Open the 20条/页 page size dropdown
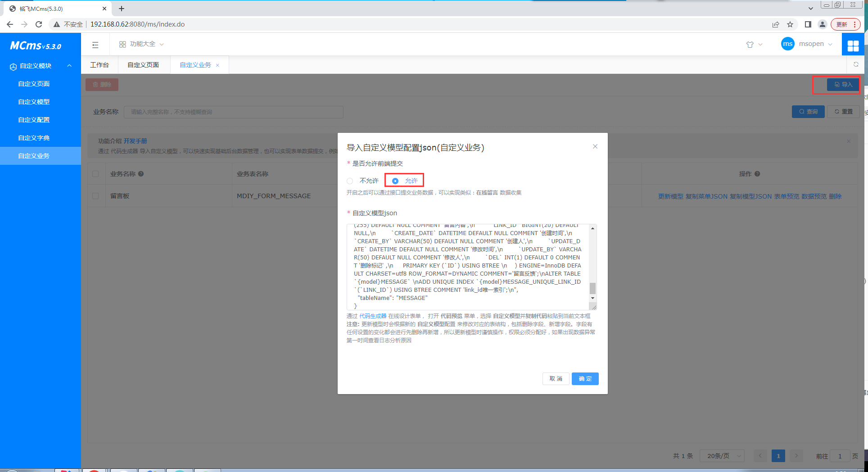The width and height of the screenshot is (868, 472). click(722, 456)
